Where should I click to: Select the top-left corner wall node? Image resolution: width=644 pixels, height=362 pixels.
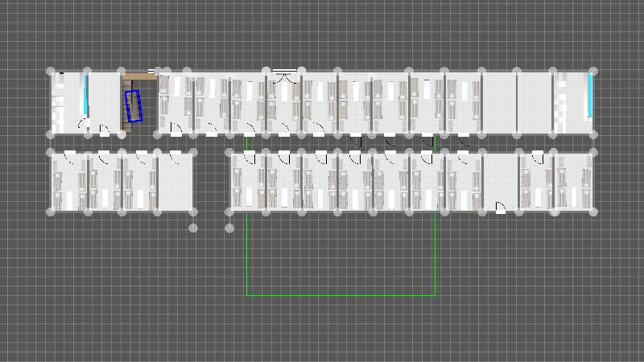tap(51, 72)
